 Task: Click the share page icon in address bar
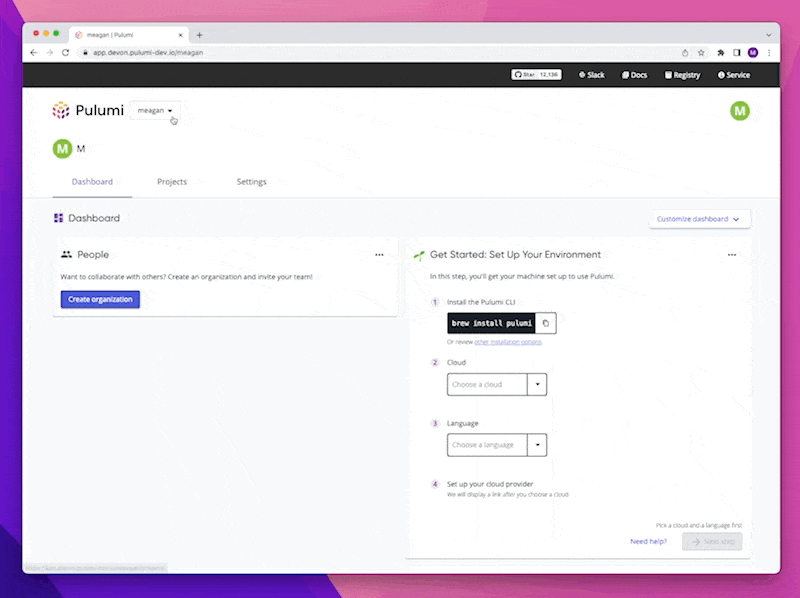point(685,53)
